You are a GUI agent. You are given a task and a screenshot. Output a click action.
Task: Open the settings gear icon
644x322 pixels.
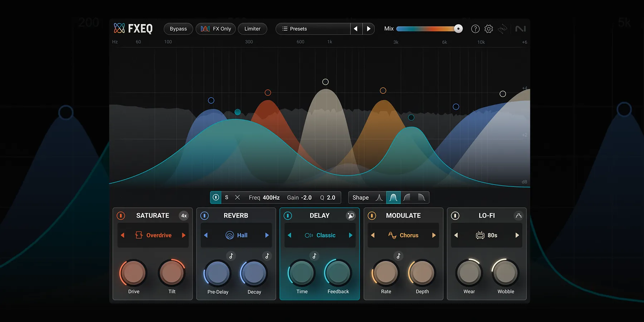488,29
